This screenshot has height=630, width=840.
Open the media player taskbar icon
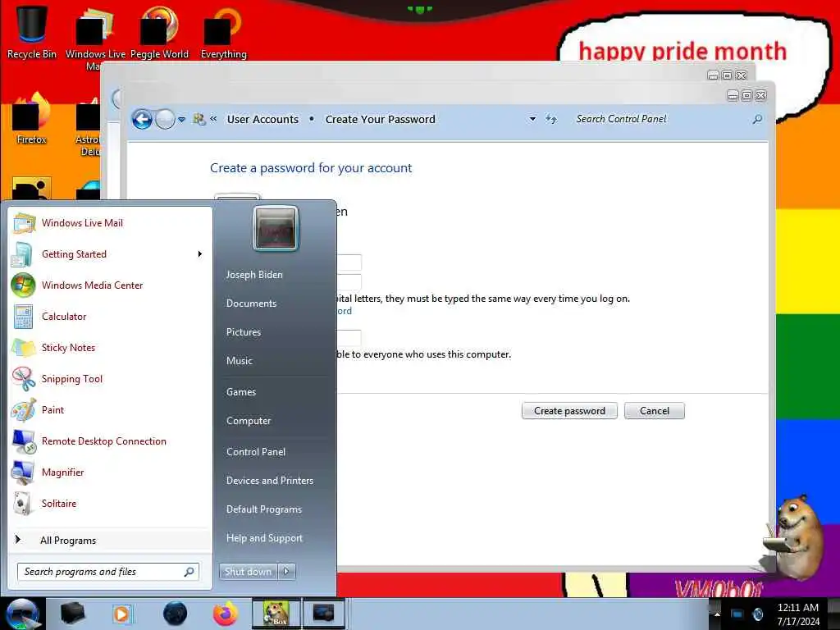pos(121,614)
